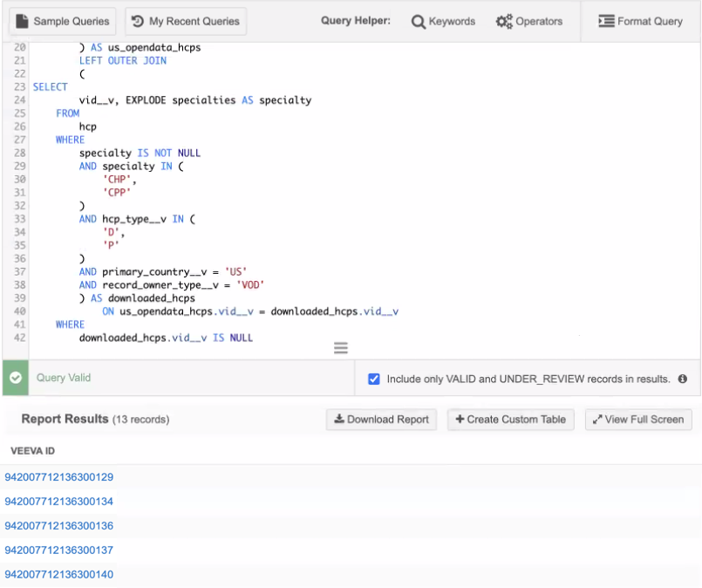Click Create Custom Table button
This screenshot has width=702, height=588.
point(510,420)
